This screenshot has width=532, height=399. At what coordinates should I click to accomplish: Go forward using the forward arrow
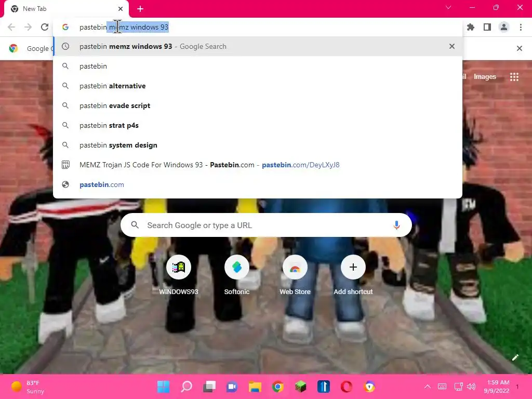(x=28, y=27)
